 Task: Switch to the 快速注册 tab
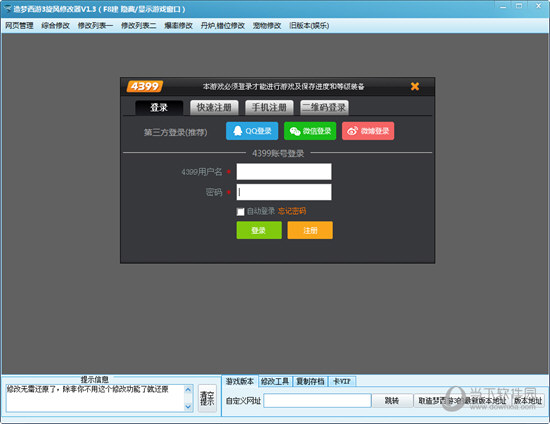coord(214,107)
